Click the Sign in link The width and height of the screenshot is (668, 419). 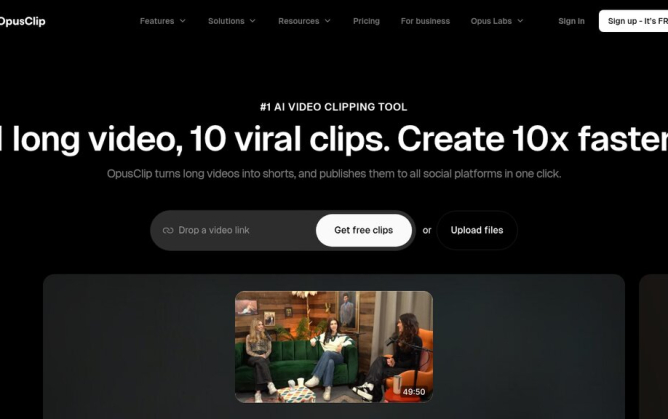click(571, 21)
